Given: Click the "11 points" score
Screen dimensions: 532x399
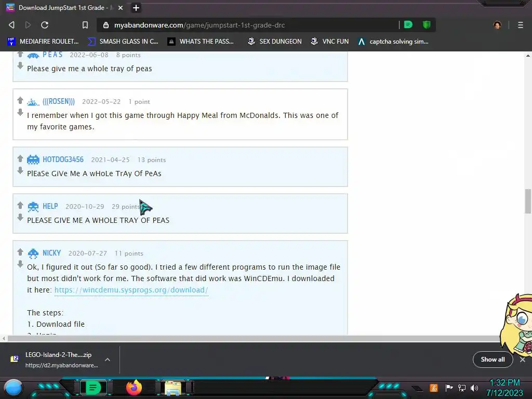Looking at the screenshot, I should click(129, 254).
